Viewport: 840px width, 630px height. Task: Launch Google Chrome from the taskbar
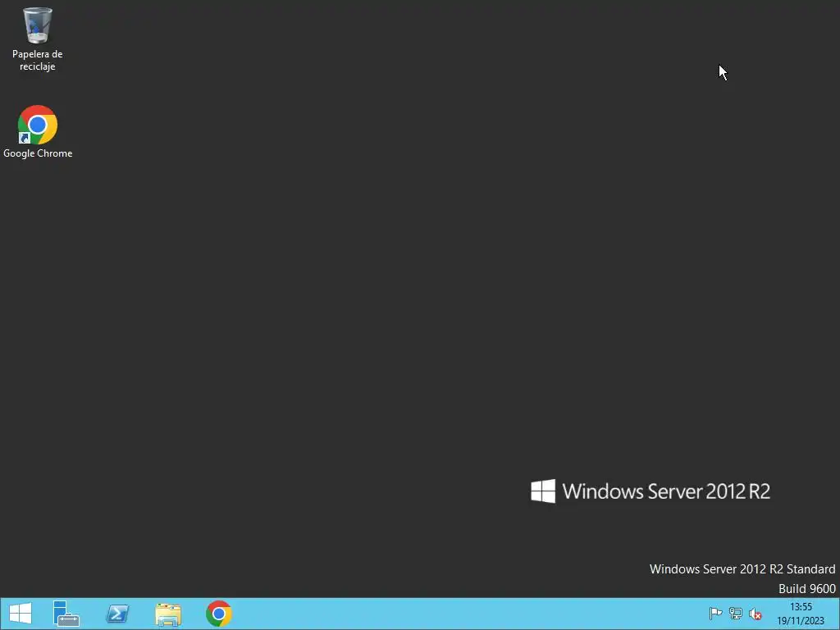tap(218, 614)
